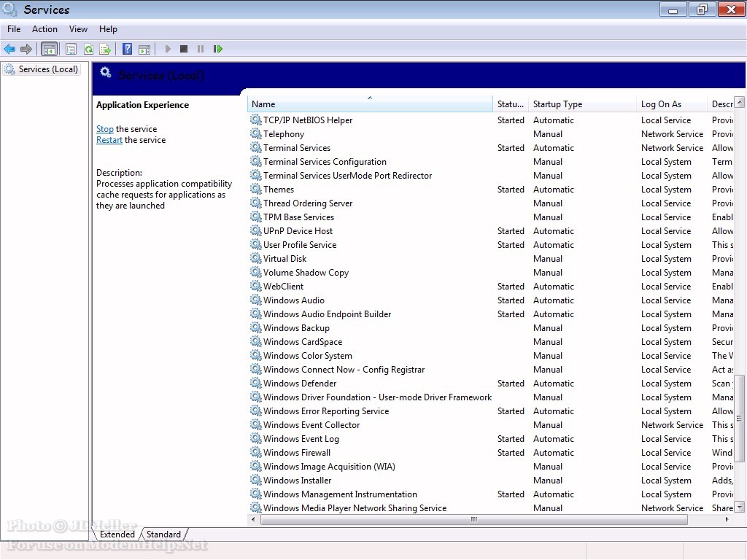This screenshot has width=747, height=560.
Task: Open the Help menu
Action: [x=108, y=29]
